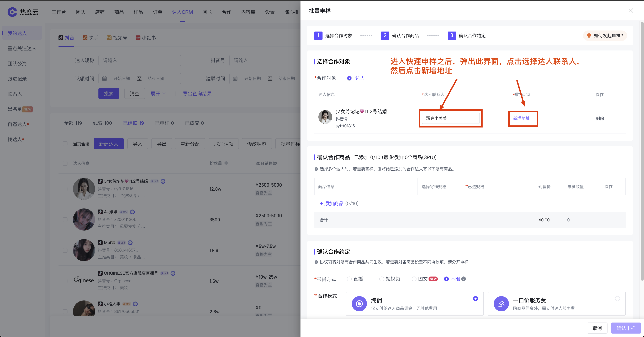Tick checkbox for Mei row
The width and height of the screenshot is (644, 337).
pos(65,250)
